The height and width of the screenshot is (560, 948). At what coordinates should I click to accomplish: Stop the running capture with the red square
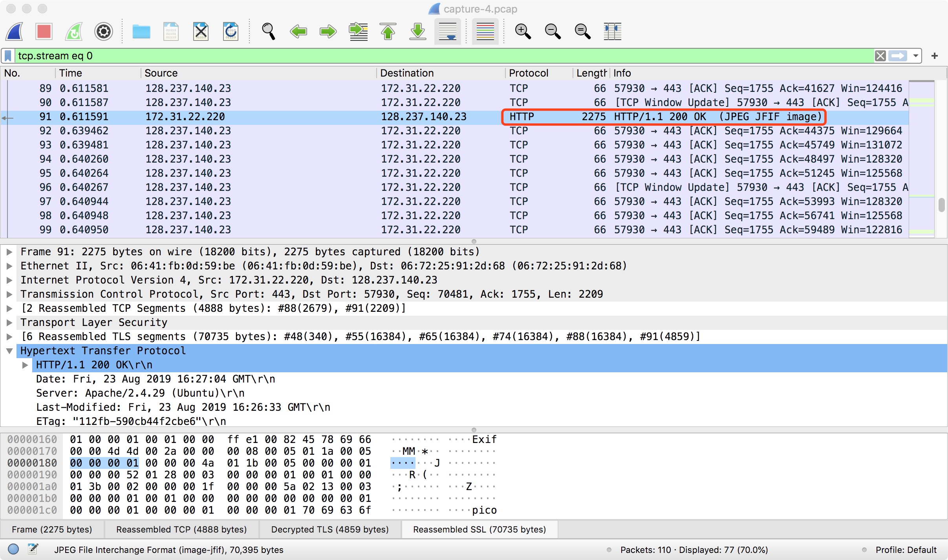[x=44, y=31]
